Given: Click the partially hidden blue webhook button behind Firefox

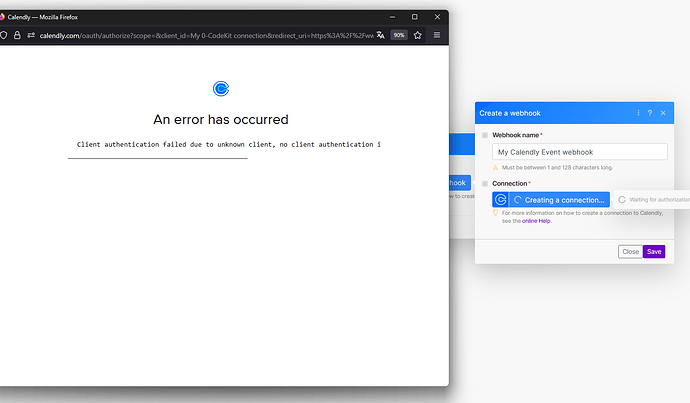Looking at the screenshot, I should coord(460,183).
